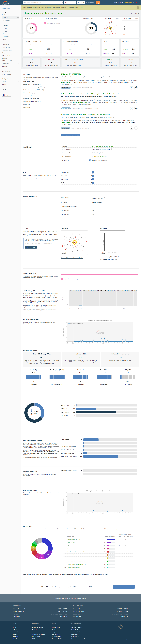Open Backlinks in sidebar
This screenshot has height=644, width=141.
(5, 26)
